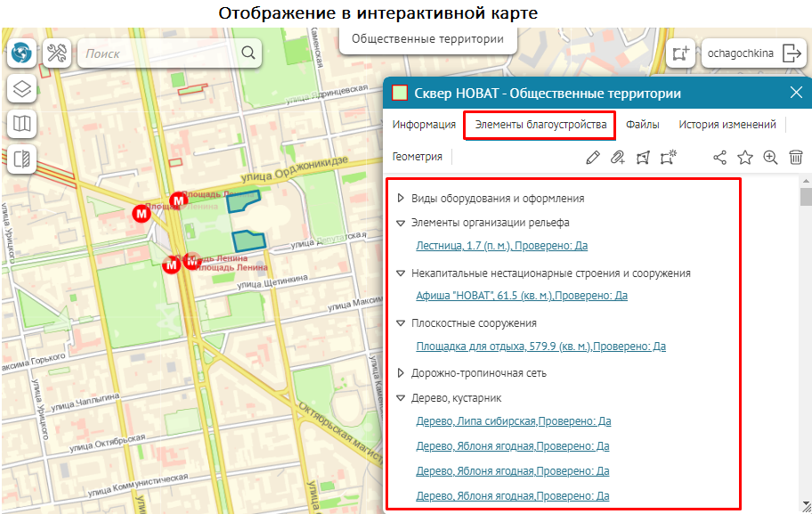
Task: Open link Дерево, Липа сибирская
Action: 512,421
